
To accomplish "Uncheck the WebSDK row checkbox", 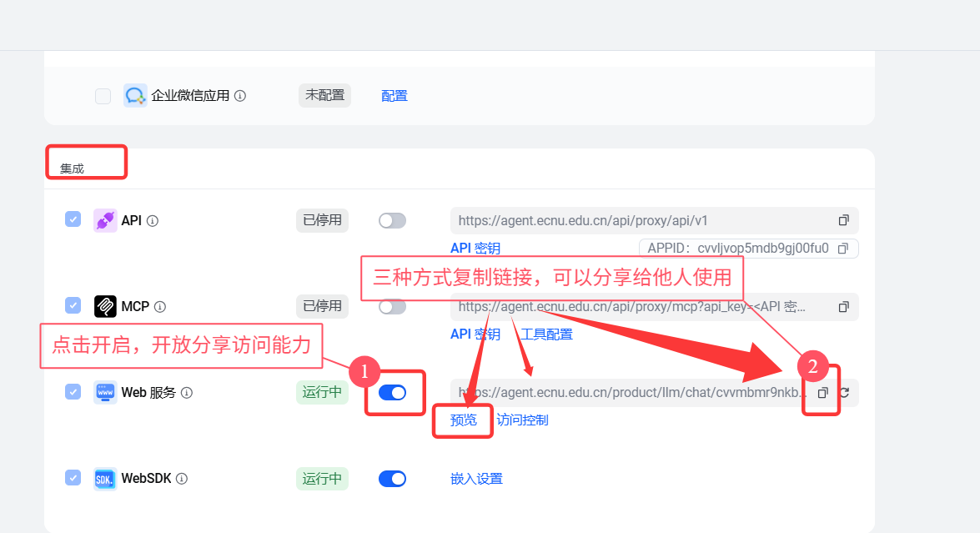I will point(73,478).
